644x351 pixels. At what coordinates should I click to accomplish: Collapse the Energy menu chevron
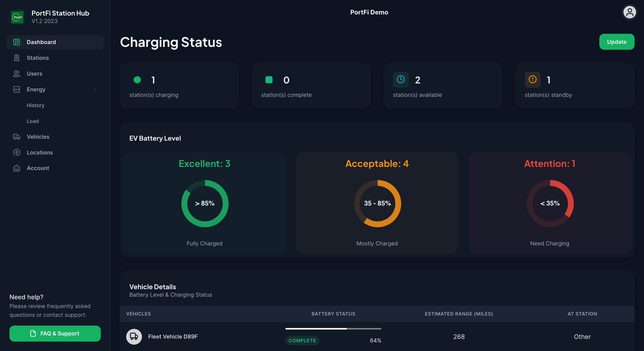(x=94, y=89)
